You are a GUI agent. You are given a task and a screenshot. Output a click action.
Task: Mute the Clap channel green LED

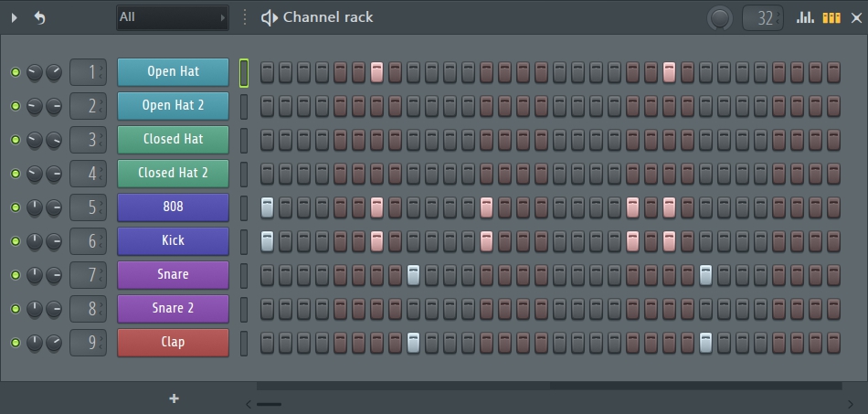click(16, 343)
